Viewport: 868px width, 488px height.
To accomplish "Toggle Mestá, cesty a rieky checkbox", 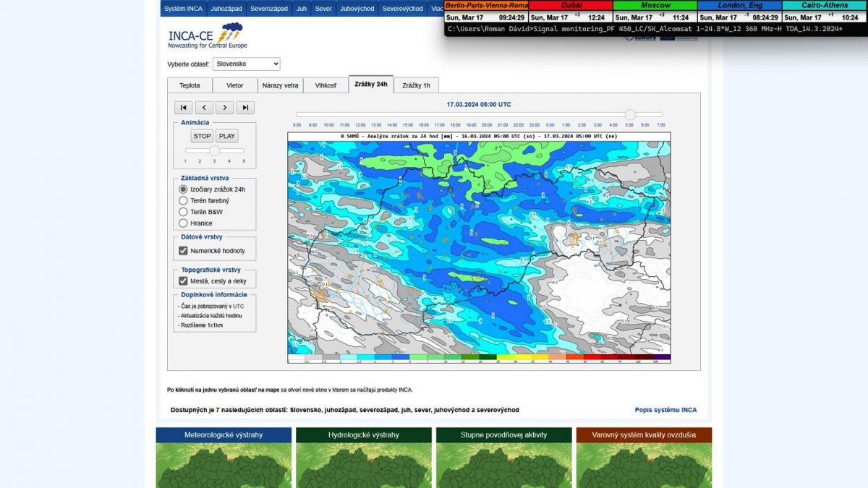I will tap(183, 281).
